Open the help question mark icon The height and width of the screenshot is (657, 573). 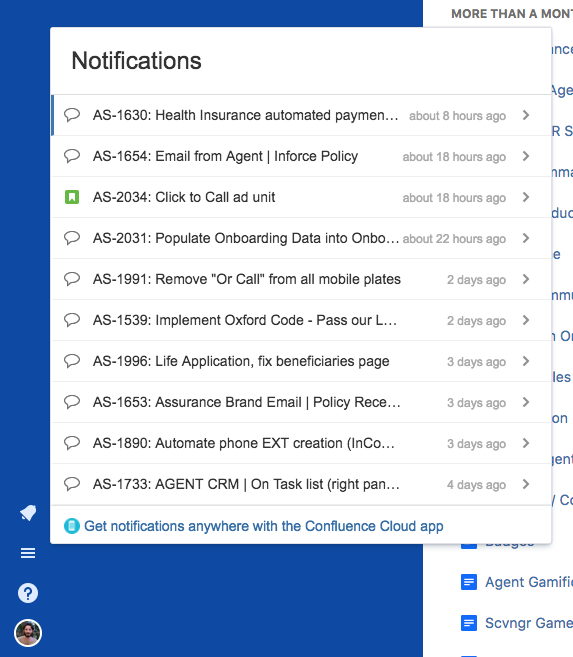click(28, 593)
